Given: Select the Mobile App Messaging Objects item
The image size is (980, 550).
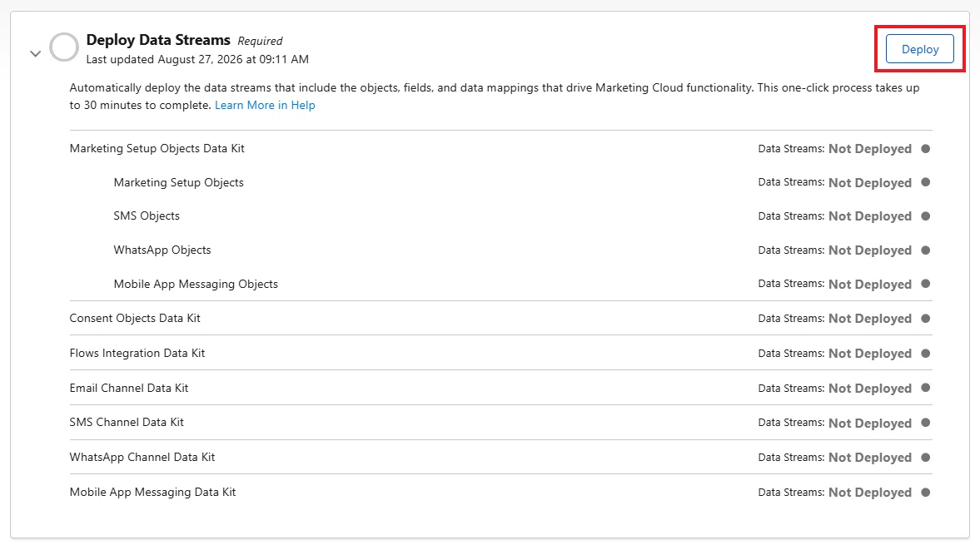Looking at the screenshot, I should (196, 284).
